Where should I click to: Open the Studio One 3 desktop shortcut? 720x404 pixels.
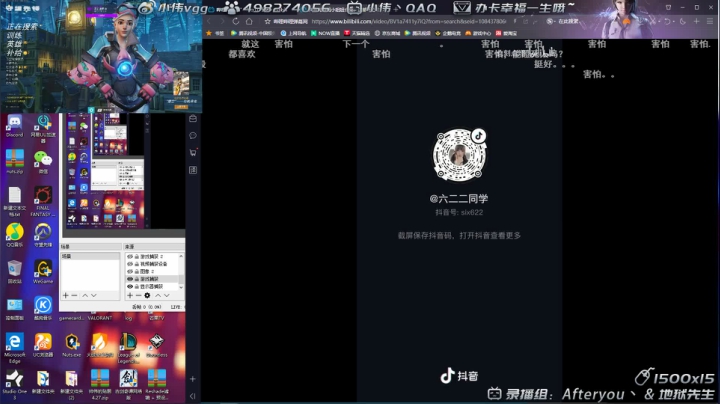click(x=15, y=385)
